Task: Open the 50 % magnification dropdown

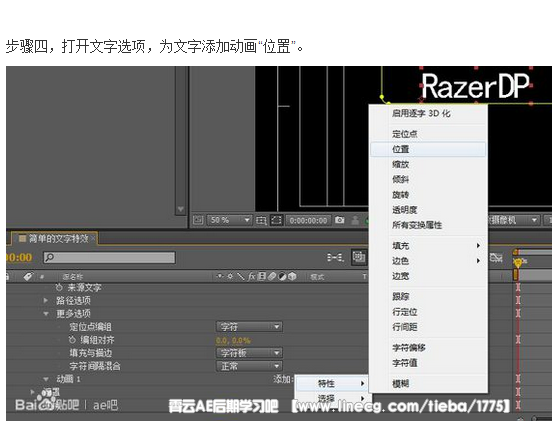Action: 229,220
